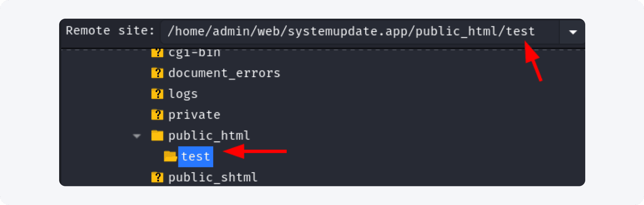Open the Remote site path dropdown
The width and height of the screenshot is (644, 205).
point(572,32)
